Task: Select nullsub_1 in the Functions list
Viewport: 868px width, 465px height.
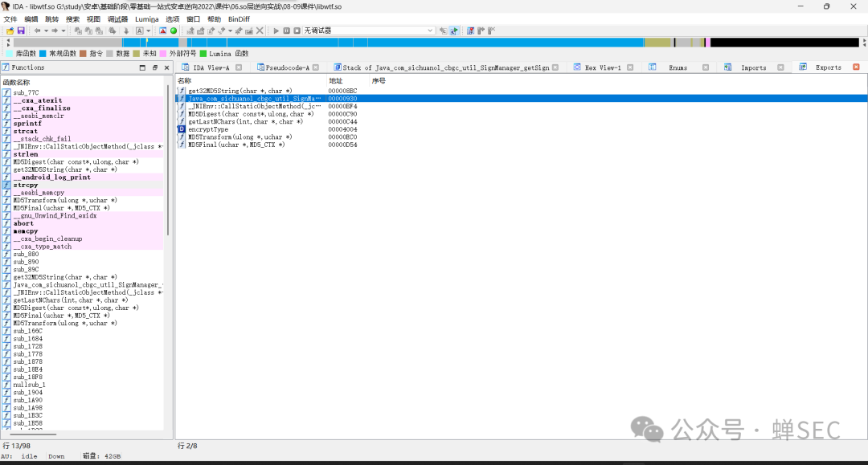Action: [83, 384]
